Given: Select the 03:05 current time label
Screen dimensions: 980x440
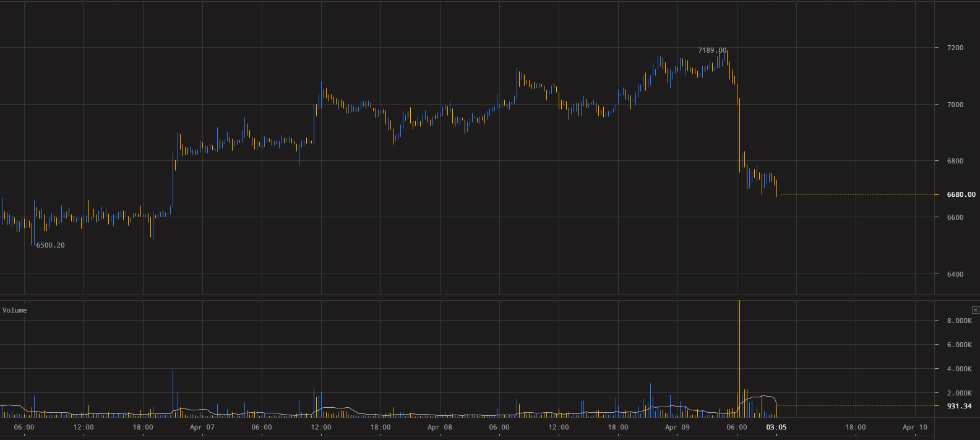Looking at the screenshot, I should click(776, 427).
